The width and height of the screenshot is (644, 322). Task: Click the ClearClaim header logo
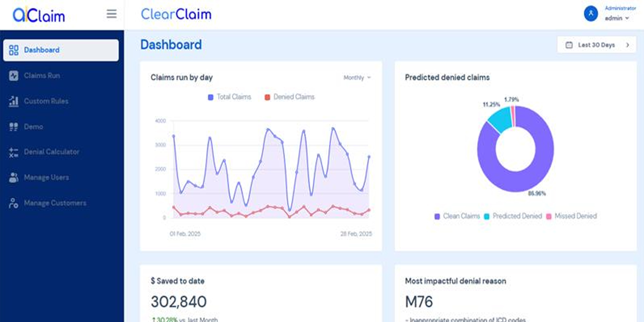coord(176,14)
